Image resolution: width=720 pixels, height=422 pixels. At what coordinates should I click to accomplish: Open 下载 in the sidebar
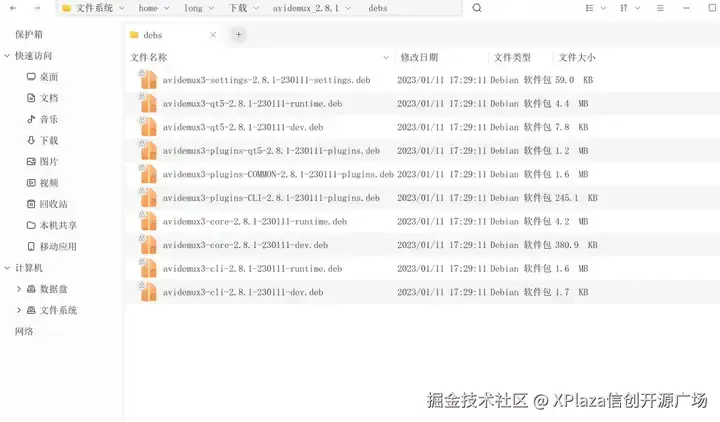point(42,141)
